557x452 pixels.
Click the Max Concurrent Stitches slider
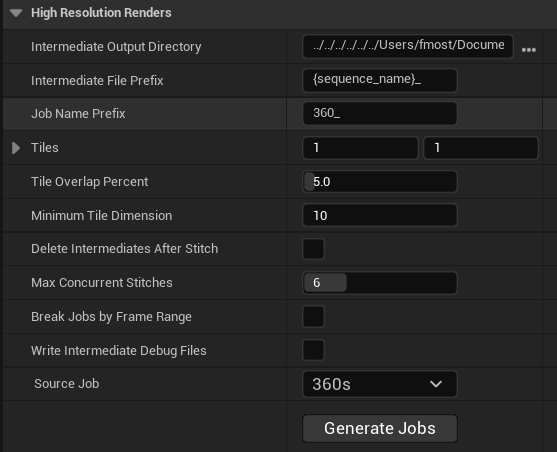(x=380, y=283)
